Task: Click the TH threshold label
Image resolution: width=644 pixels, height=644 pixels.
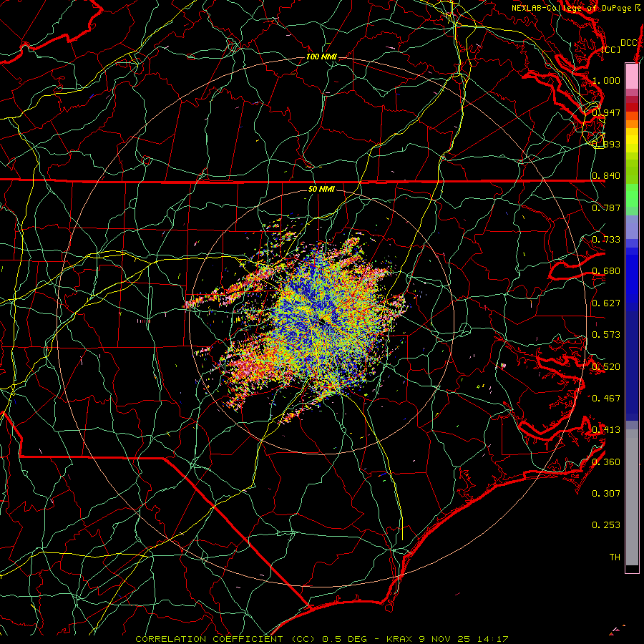Action: [x=615, y=557]
